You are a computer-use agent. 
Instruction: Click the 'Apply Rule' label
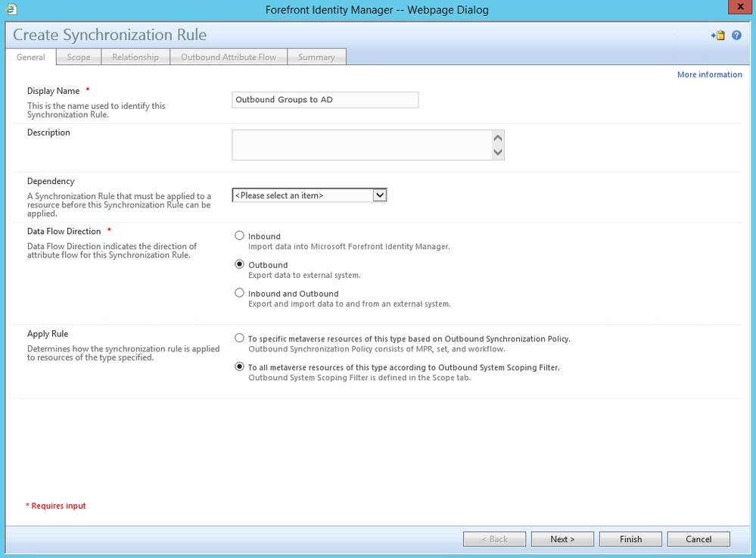click(x=47, y=334)
